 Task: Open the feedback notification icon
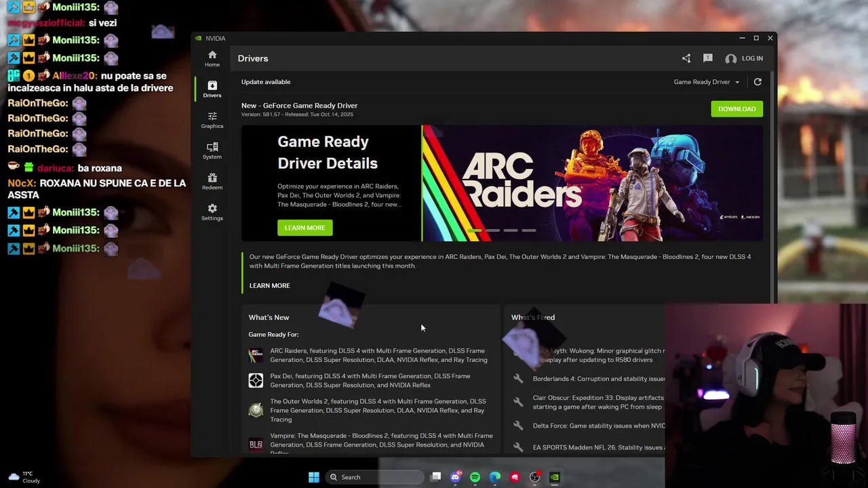click(x=708, y=58)
